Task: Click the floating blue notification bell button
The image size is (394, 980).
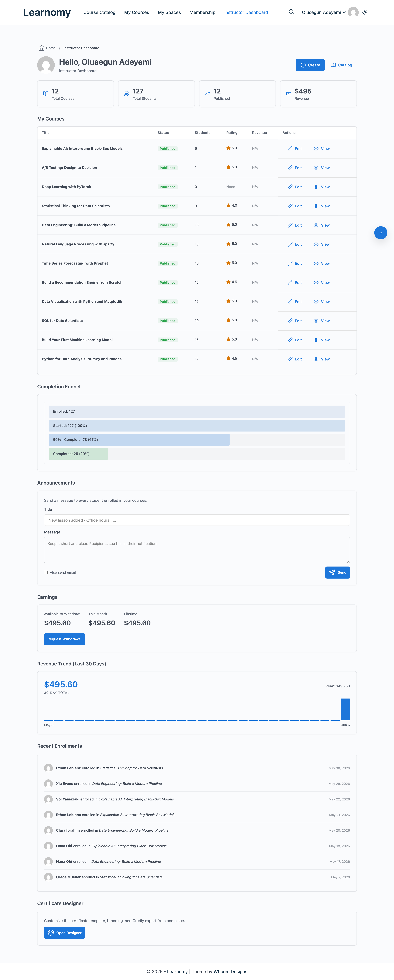Action: pos(381,233)
